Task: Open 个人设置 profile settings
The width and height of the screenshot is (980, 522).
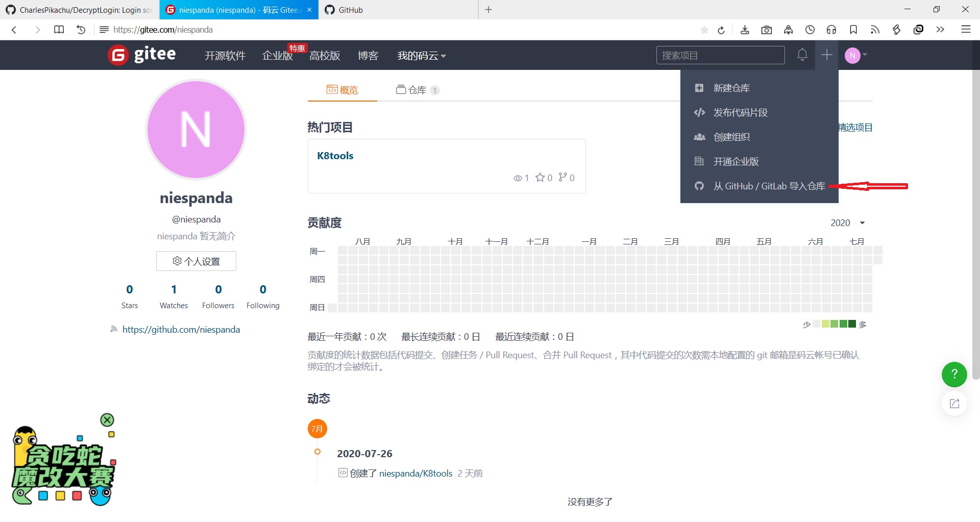Action: (196, 261)
